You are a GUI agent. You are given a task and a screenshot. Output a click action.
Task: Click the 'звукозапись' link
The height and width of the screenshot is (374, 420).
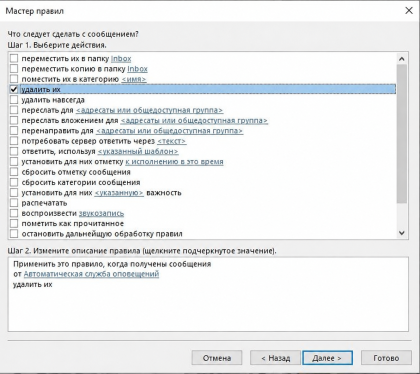101,214
